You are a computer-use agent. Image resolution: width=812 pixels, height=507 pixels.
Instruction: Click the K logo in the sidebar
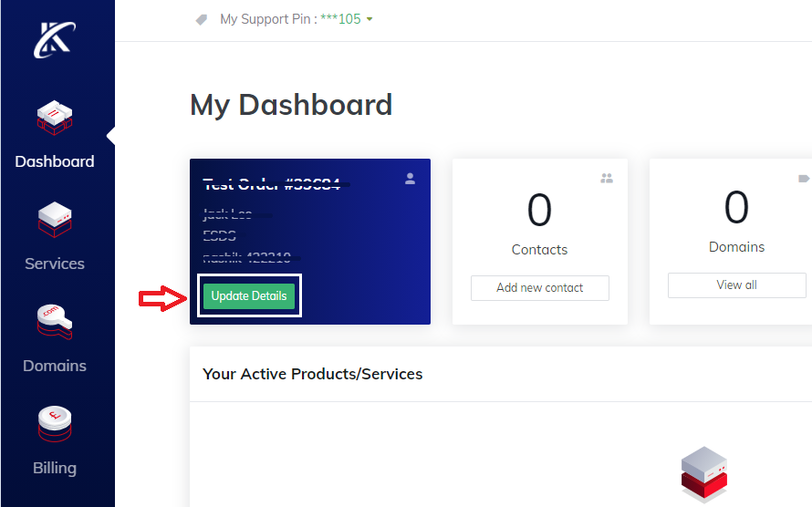[x=53, y=39]
